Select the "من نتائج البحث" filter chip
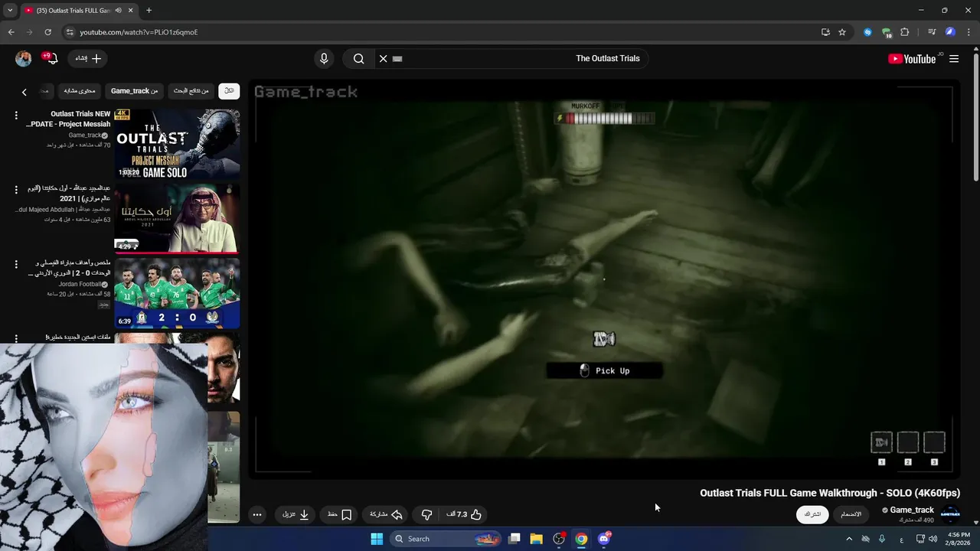The height and width of the screenshot is (551, 980). coord(191,90)
